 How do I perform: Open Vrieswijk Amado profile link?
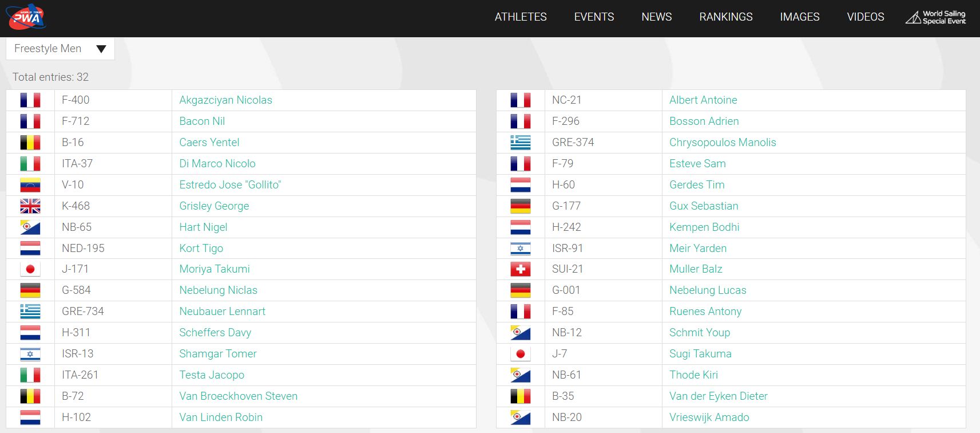click(709, 418)
